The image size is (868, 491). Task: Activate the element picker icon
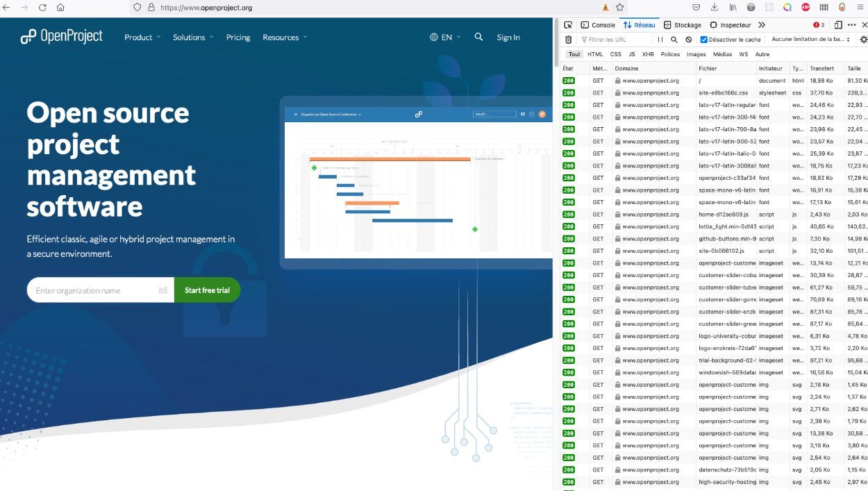coord(568,25)
